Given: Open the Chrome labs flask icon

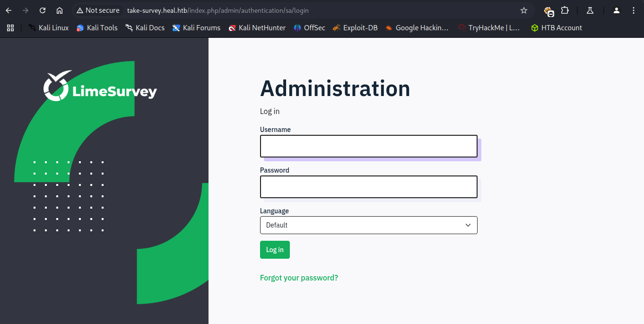Looking at the screenshot, I should coord(590,10).
